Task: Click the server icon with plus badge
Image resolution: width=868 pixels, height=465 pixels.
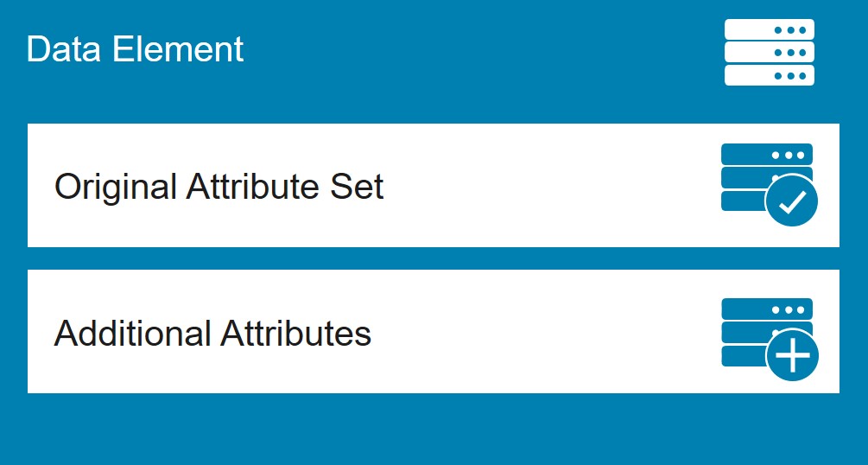Action: click(x=770, y=339)
